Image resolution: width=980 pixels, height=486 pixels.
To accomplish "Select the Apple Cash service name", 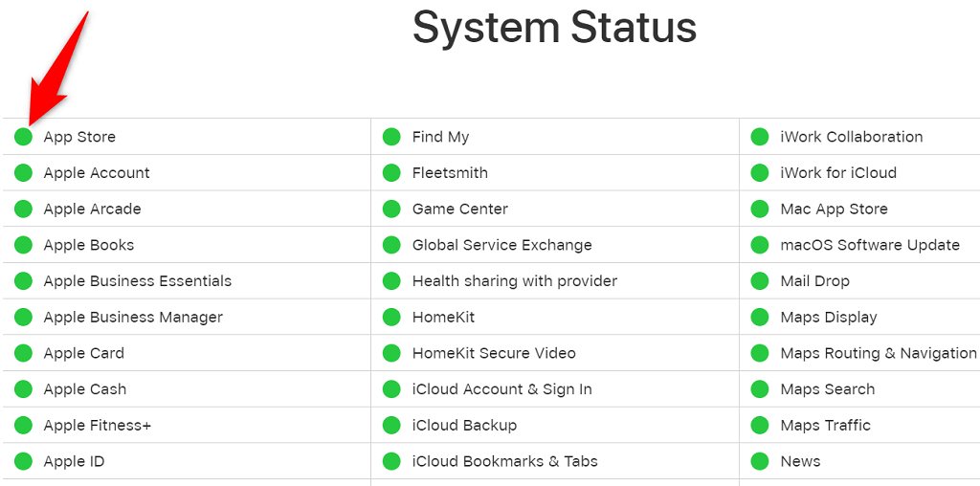I will [84, 389].
